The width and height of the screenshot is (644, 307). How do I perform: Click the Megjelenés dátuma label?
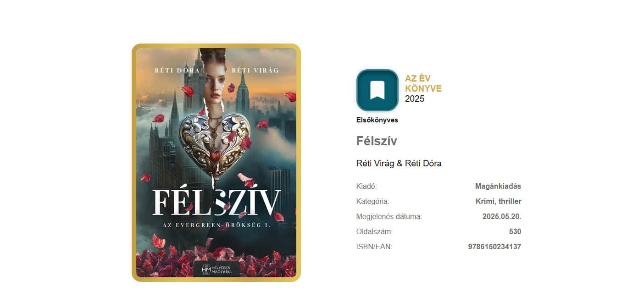coord(389,217)
